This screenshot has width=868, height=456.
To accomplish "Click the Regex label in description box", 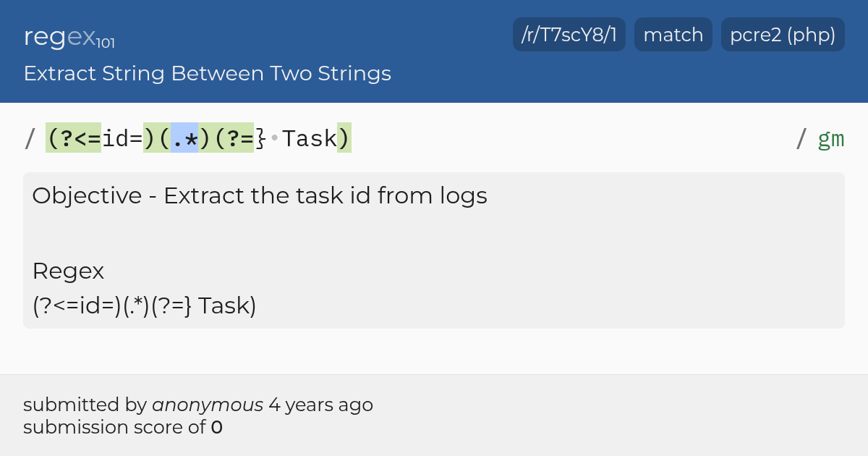I will pyautogui.click(x=68, y=271).
